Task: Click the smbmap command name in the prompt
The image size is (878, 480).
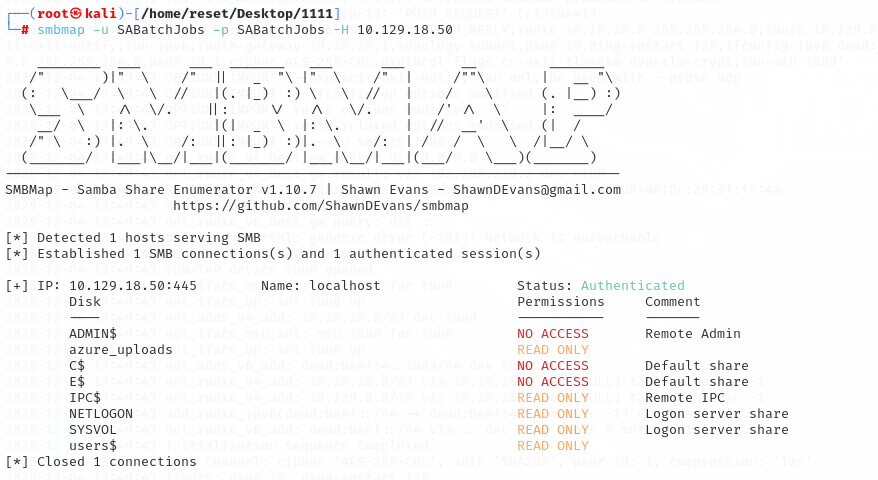Action: (61, 30)
